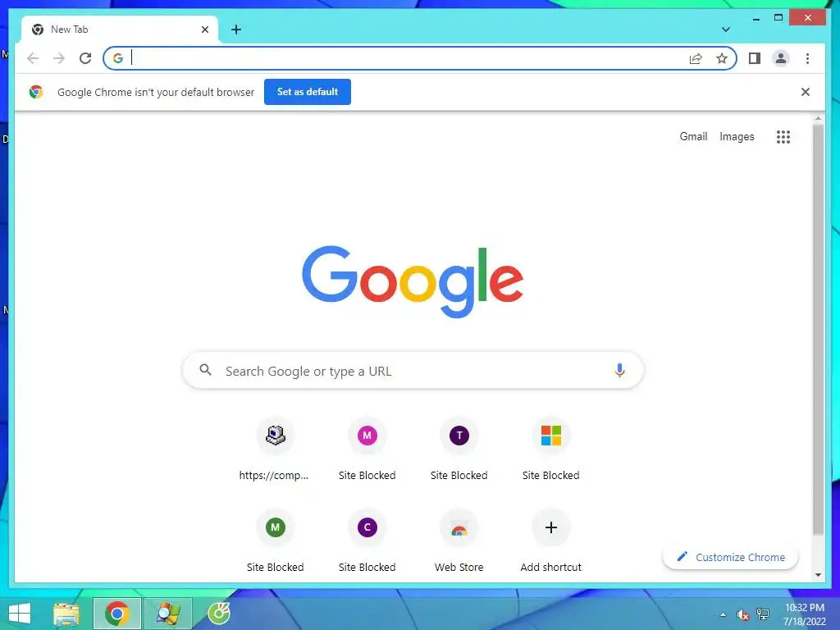Dismiss the default browser notification bar
The width and height of the screenshot is (840, 630).
point(806,92)
